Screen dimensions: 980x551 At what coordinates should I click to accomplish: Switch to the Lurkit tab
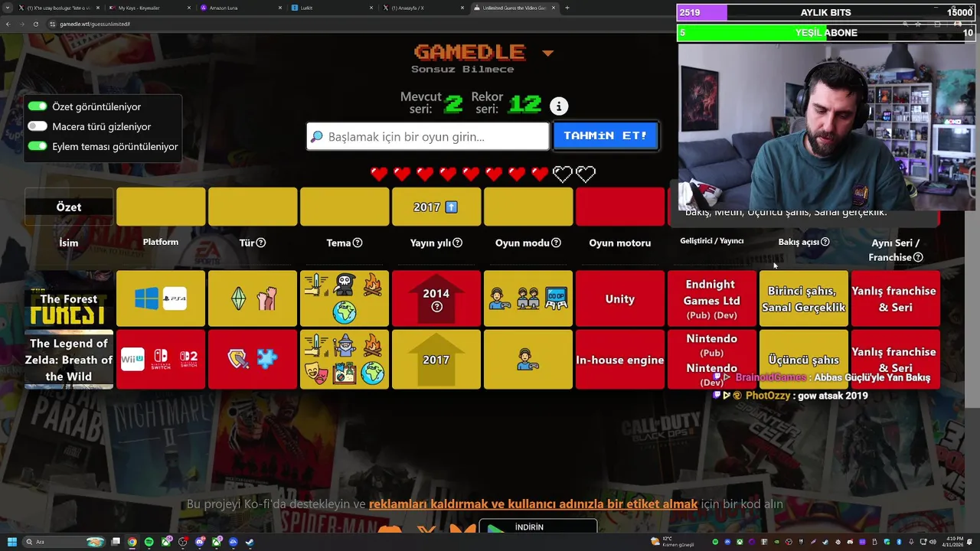(330, 8)
